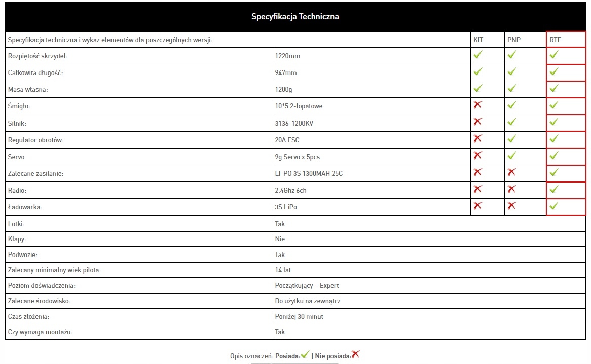Select the highlighted RTF column header

click(x=556, y=40)
